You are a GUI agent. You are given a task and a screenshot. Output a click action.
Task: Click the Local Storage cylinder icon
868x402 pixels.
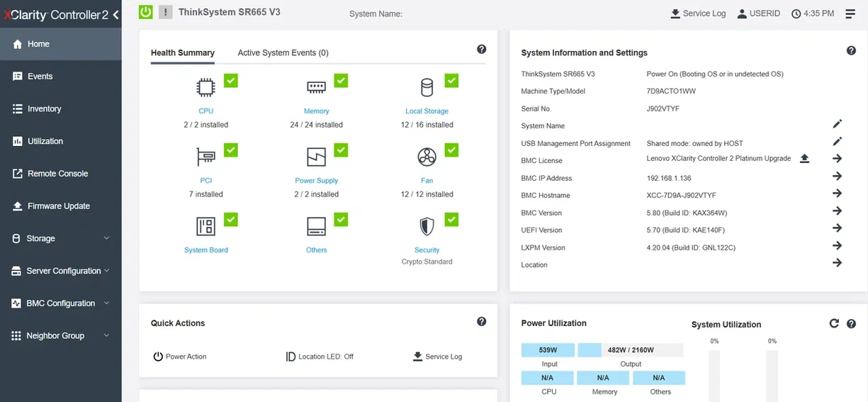(427, 87)
